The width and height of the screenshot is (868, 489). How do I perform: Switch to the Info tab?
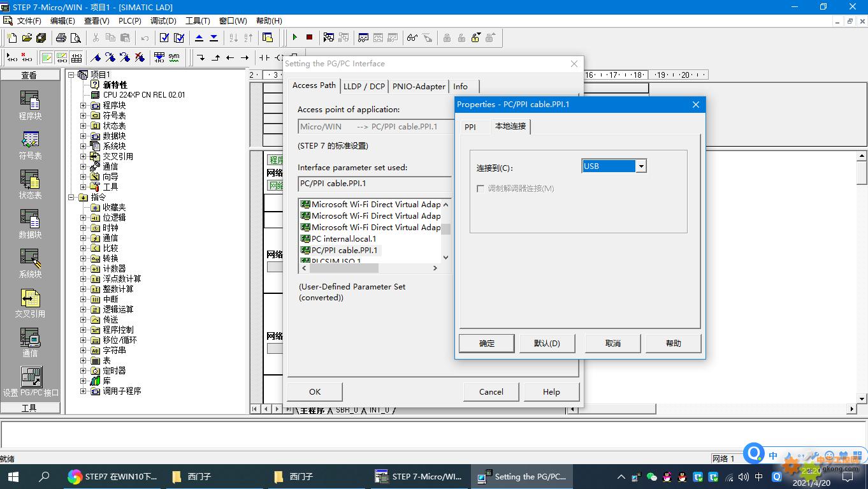tap(460, 86)
